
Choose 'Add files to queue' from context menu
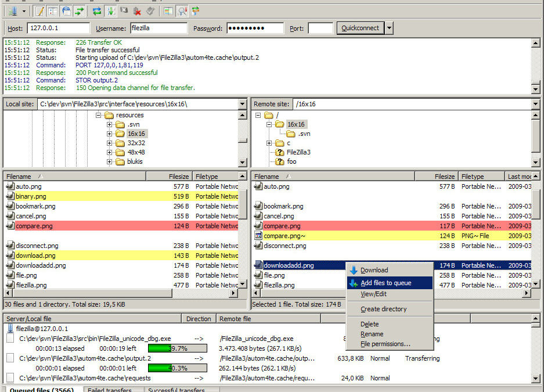click(386, 283)
